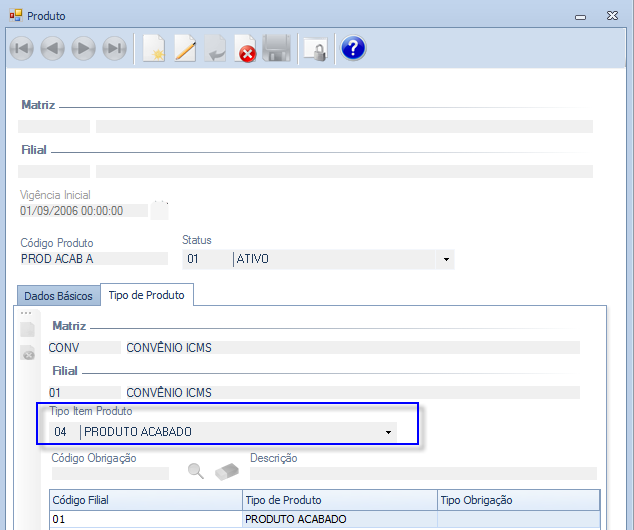
Task: Click new item icon in tab sidebar
Action: [27, 329]
